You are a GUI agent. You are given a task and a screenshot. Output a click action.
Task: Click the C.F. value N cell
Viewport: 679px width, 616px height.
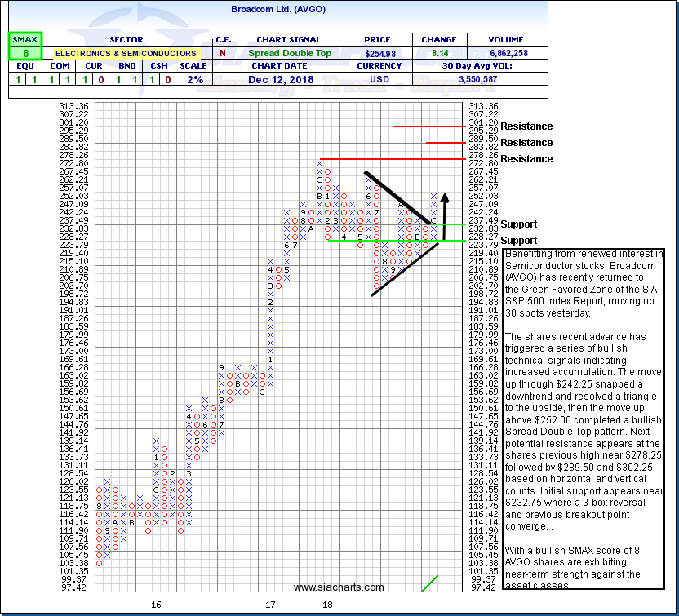pos(222,53)
